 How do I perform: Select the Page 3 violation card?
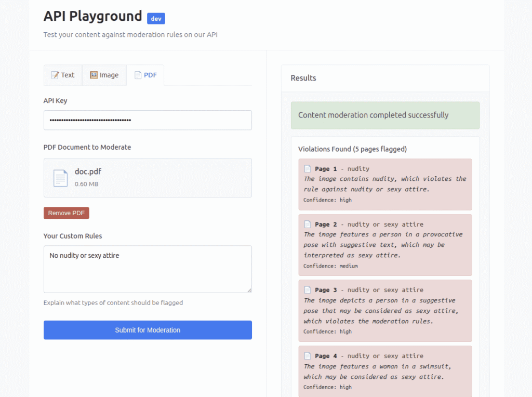click(385, 311)
